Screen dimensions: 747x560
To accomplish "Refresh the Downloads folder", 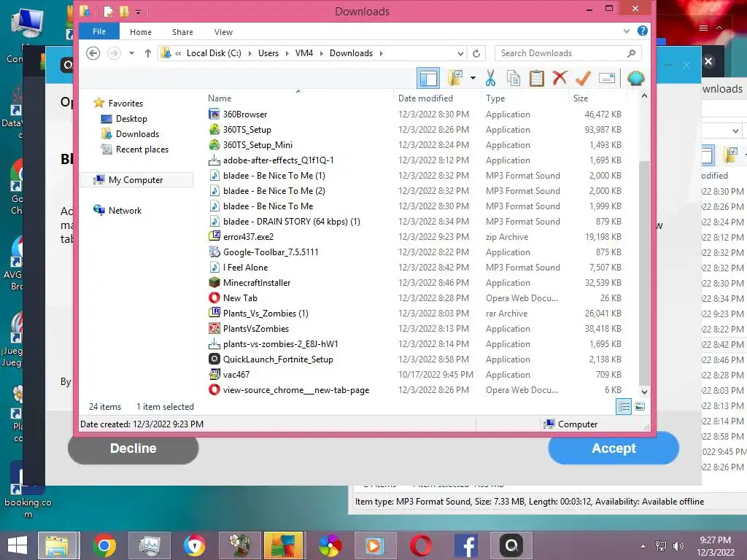I will pos(476,53).
